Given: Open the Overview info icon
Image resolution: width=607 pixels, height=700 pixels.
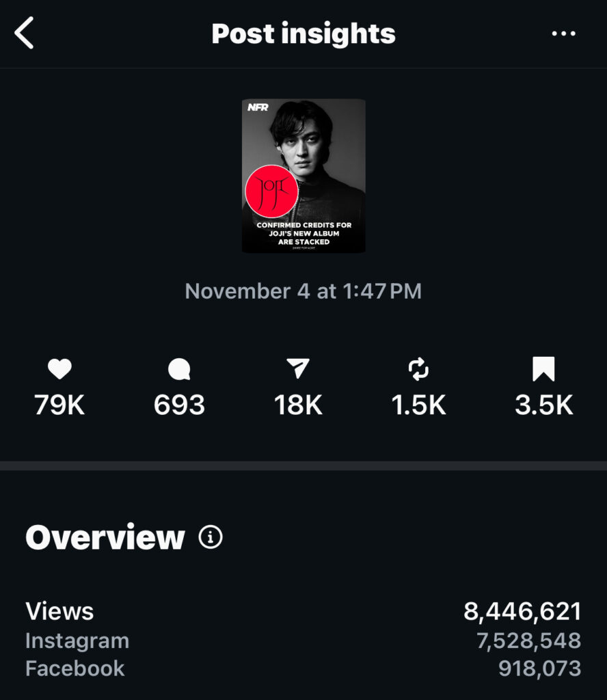Looking at the screenshot, I should [x=211, y=538].
